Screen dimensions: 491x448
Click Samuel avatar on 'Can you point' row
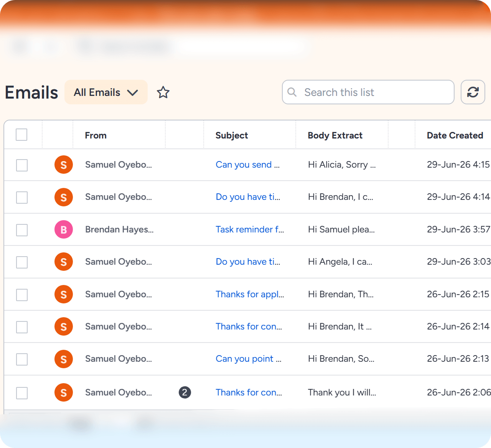point(64,359)
